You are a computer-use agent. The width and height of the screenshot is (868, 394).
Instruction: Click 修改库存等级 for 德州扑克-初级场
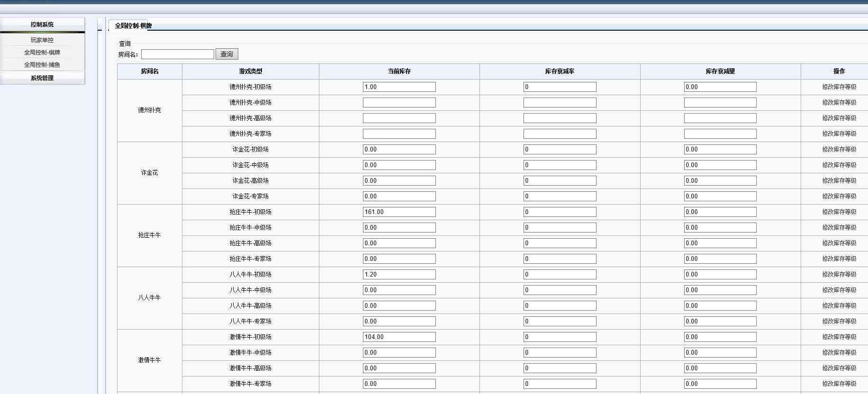[839, 87]
